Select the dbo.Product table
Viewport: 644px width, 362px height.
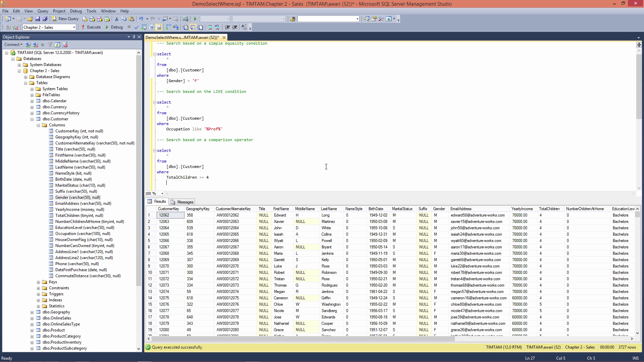tap(54, 330)
